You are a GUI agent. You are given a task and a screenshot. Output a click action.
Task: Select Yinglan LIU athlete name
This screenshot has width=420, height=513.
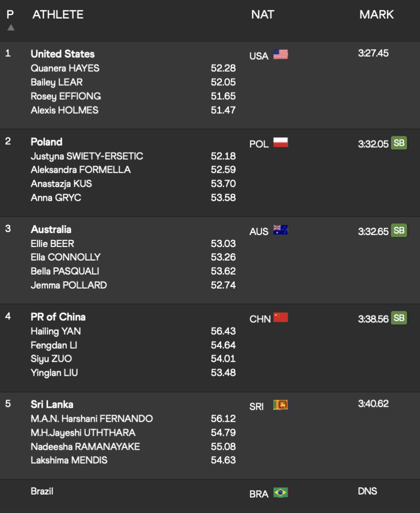tap(54, 373)
